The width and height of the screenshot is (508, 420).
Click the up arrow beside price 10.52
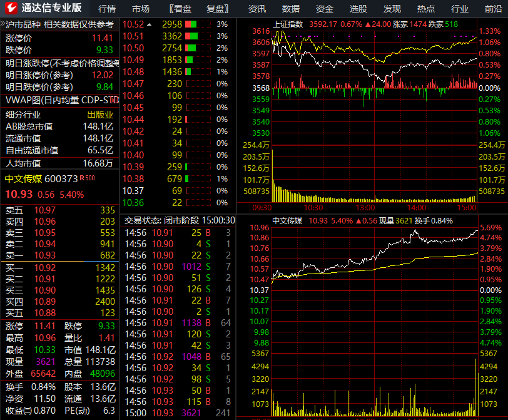[149, 24]
